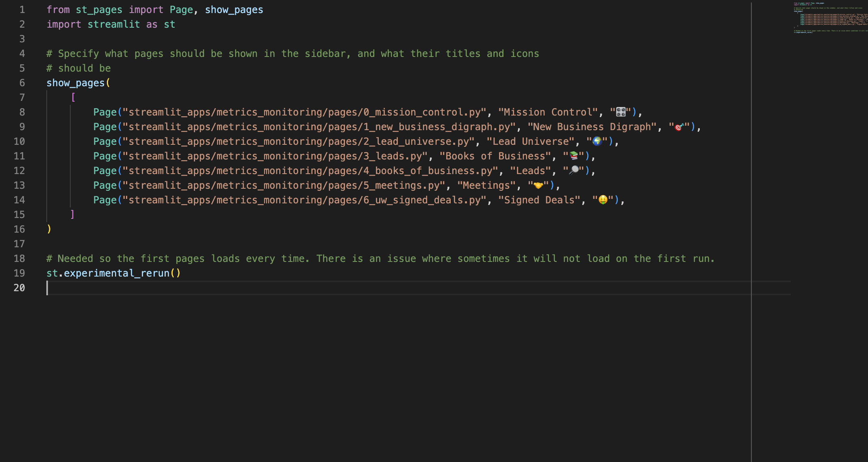Click the money-face emoji on line 14
The width and height of the screenshot is (868, 462).
tap(603, 200)
